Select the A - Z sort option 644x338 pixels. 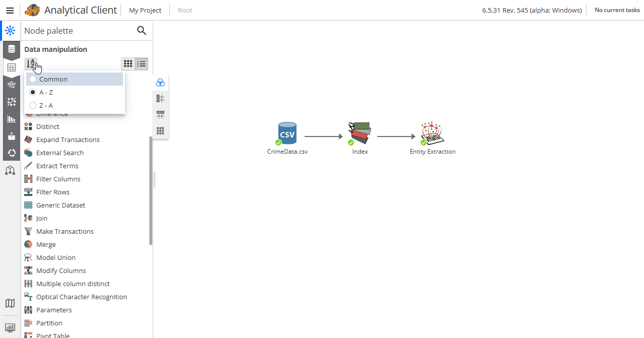[33, 92]
